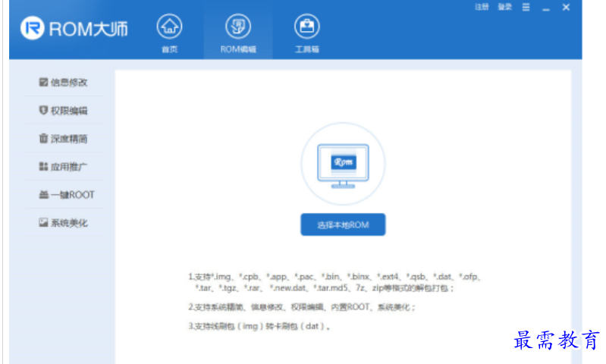Click the line starting '2.支持系统精简'
Screen dimensions: 606x364
tap(302, 307)
